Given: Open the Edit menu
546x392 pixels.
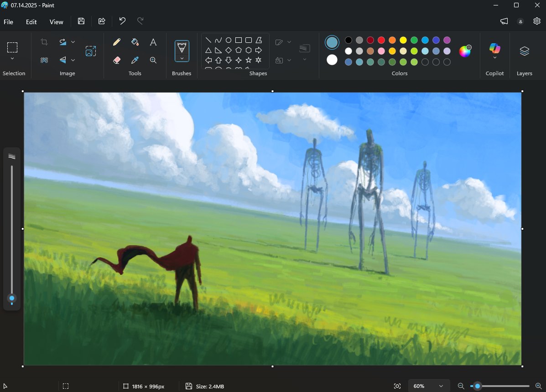Looking at the screenshot, I should (x=31, y=21).
